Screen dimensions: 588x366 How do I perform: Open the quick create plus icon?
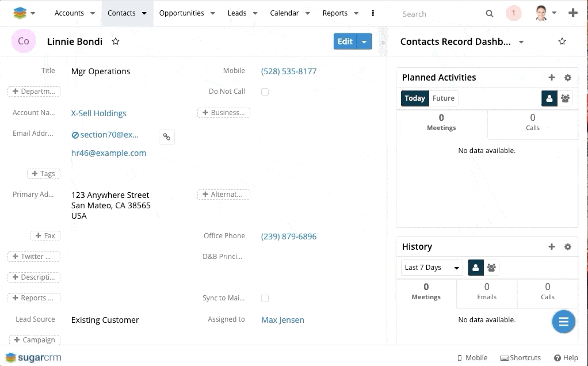(572, 13)
